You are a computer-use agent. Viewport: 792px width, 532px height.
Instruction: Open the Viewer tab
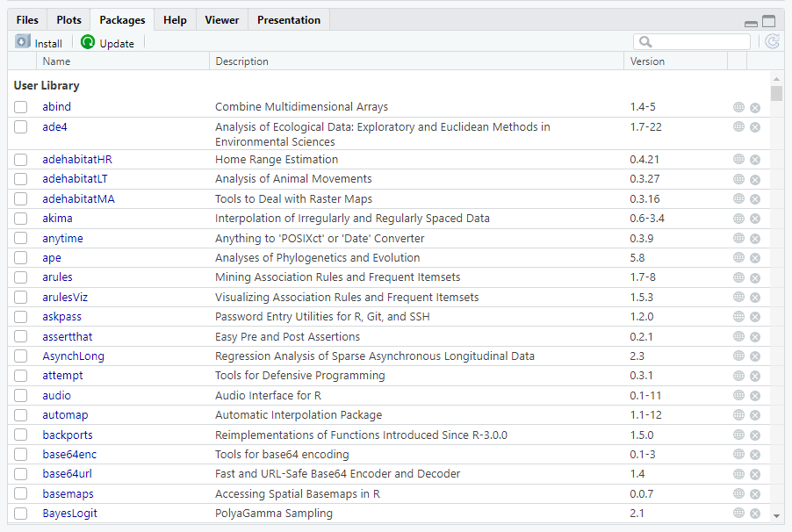click(221, 20)
